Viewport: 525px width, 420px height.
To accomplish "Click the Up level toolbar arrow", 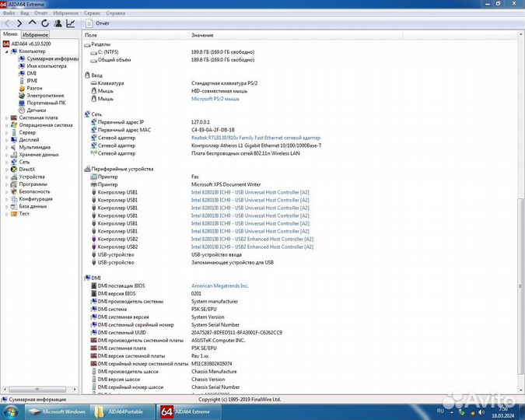I will [x=32, y=23].
